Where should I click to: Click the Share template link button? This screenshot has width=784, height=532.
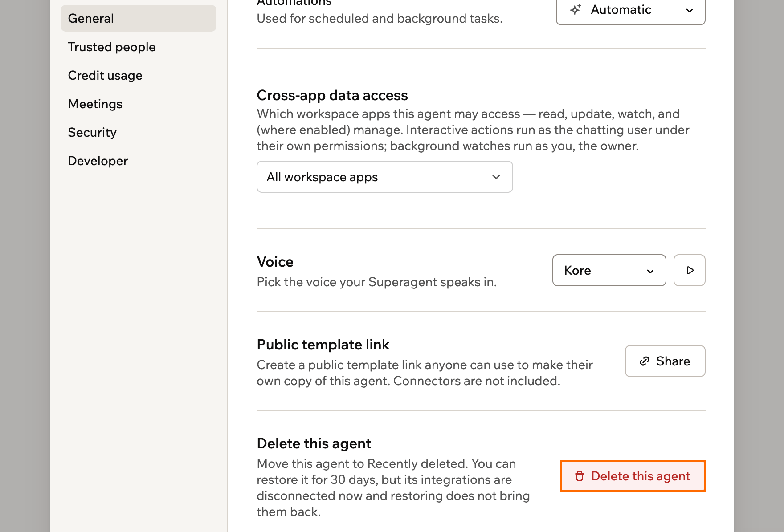click(x=665, y=361)
